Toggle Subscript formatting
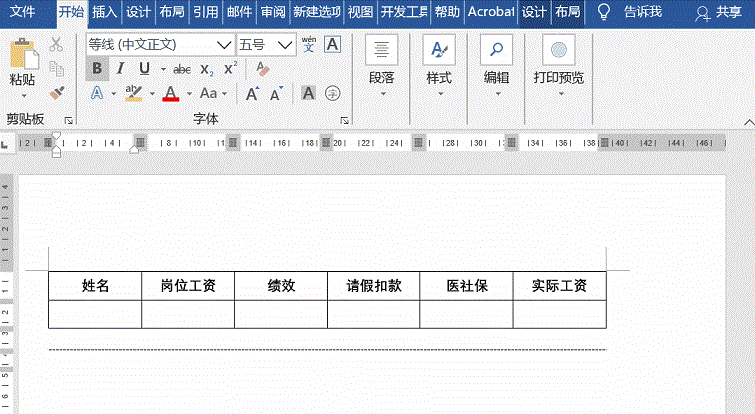 pyautogui.click(x=207, y=70)
